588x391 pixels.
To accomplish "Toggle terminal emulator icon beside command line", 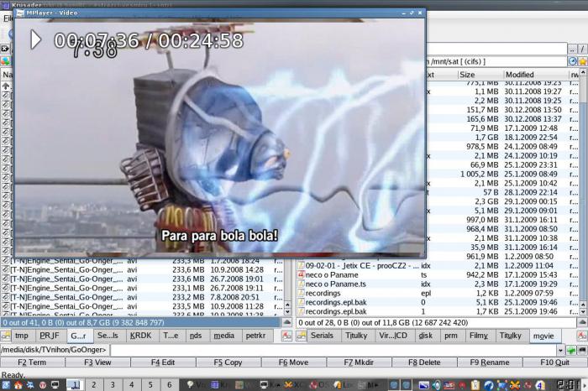I will 582,351.
